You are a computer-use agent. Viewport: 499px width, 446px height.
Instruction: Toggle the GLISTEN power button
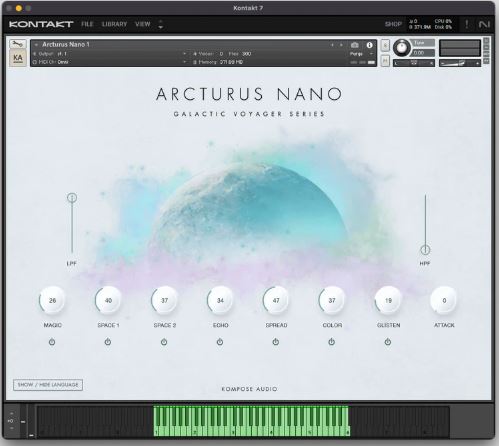point(388,342)
